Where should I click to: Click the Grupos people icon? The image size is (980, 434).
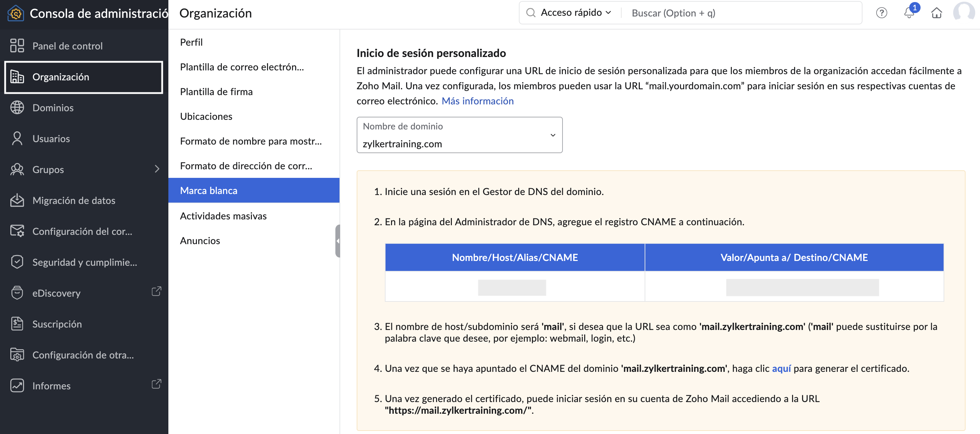point(17,170)
